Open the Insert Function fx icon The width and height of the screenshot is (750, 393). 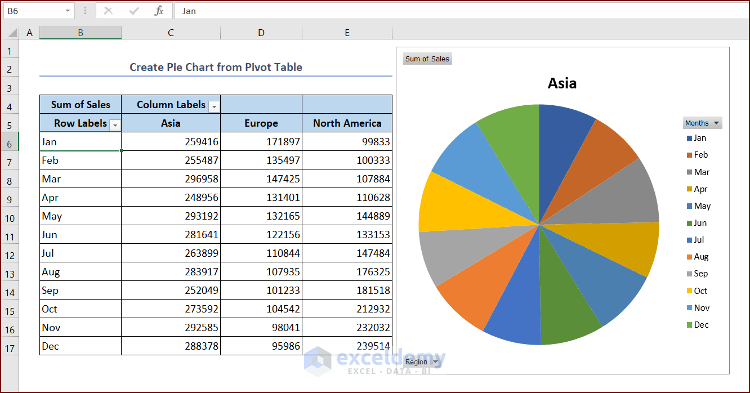click(x=159, y=11)
